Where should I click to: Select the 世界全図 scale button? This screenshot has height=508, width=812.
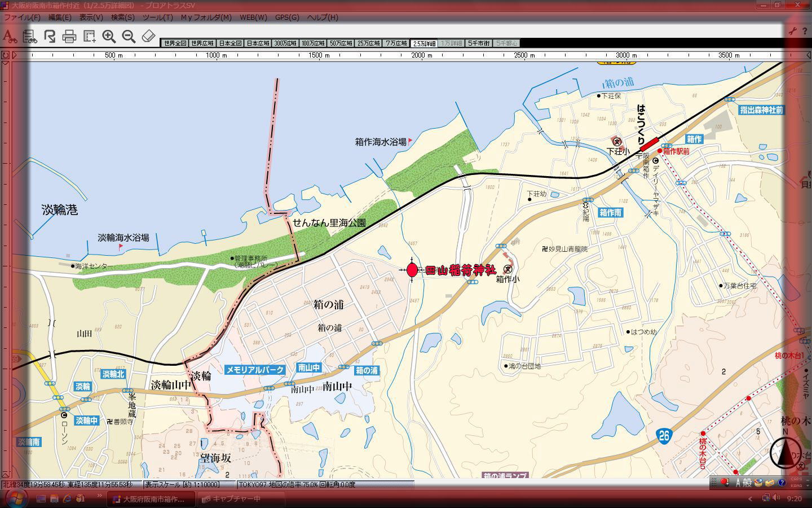tap(174, 43)
